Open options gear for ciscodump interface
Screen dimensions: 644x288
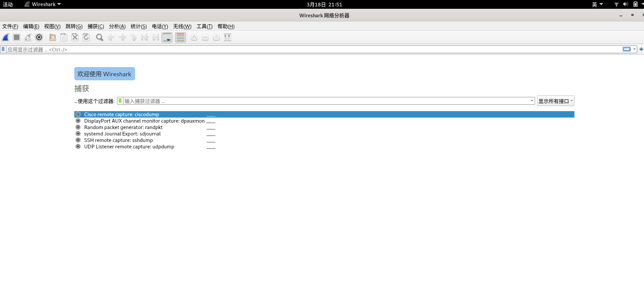pos(78,115)
